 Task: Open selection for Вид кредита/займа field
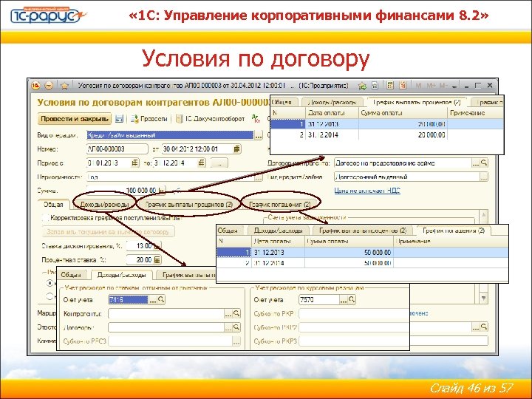pyautogui.click(x=484, y=177)
